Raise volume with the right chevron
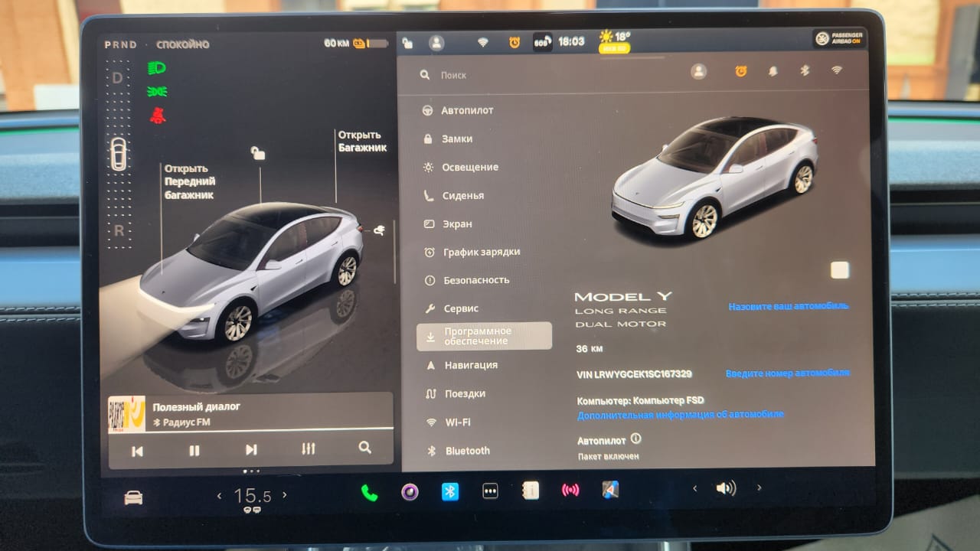This screenshot has height=551, width=980. point(759,487)
